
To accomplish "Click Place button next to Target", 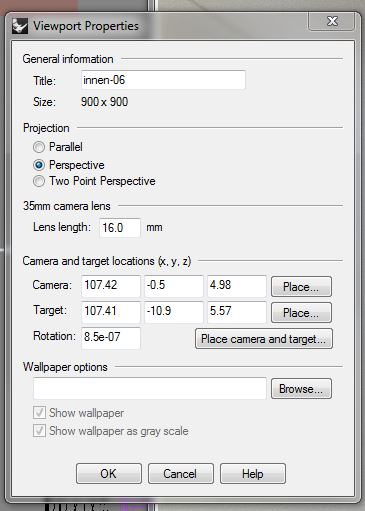I will tap(301, 313).
